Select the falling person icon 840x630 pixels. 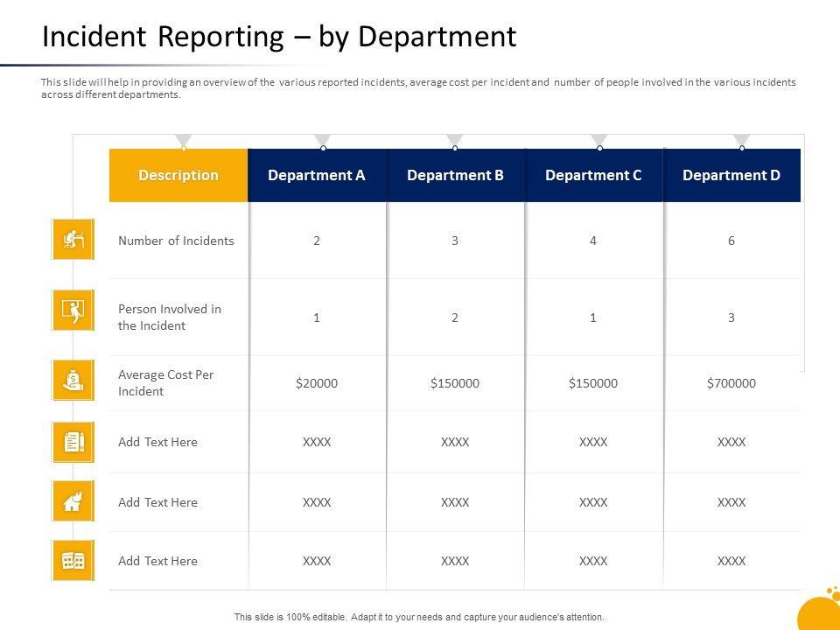click(x=73, y=310)
